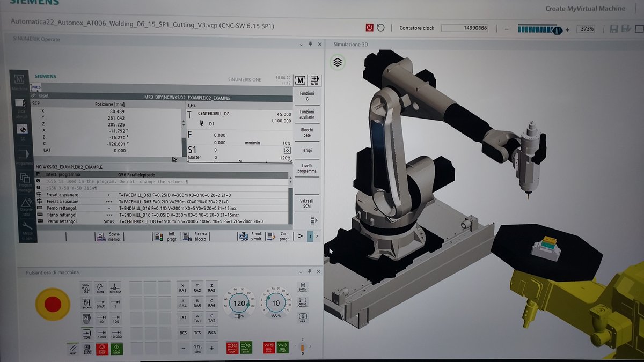Collapse the SINUMERIK Operate panel chevron

coord(301,45)
